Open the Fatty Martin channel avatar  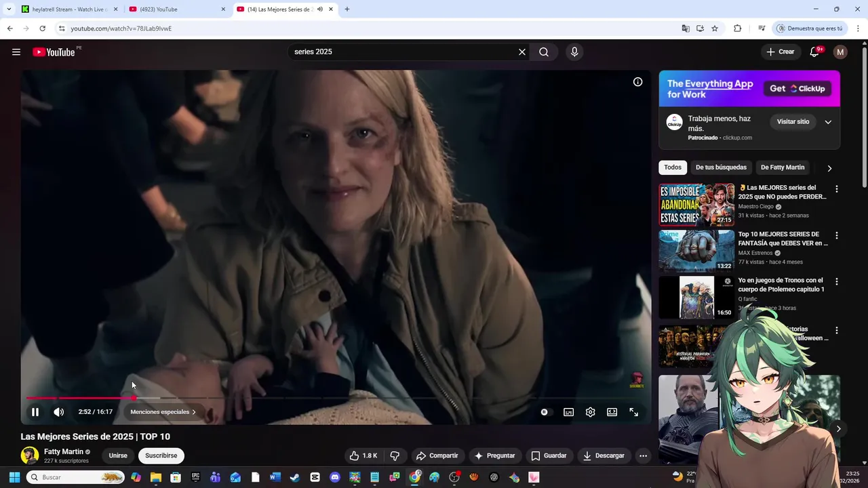click(x=30, y=455)
